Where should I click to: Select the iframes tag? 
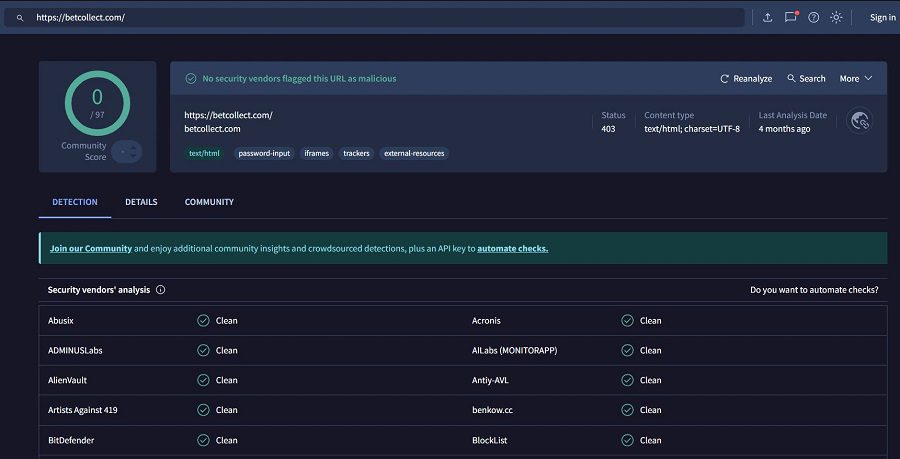coord(316,154)
